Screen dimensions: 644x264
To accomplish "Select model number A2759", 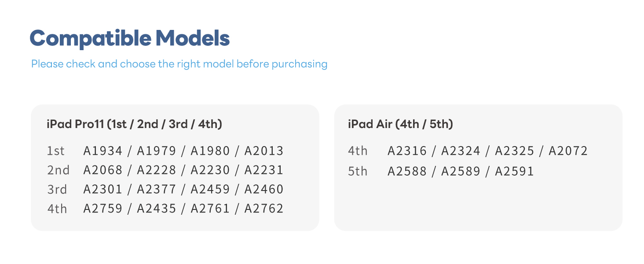I will [103, 209].
